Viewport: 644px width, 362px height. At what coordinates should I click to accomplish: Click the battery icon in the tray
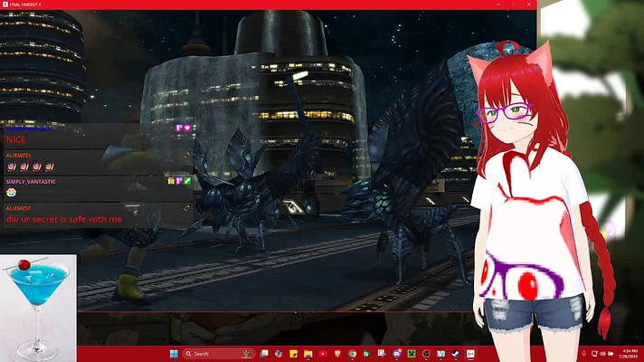(611, 354)
